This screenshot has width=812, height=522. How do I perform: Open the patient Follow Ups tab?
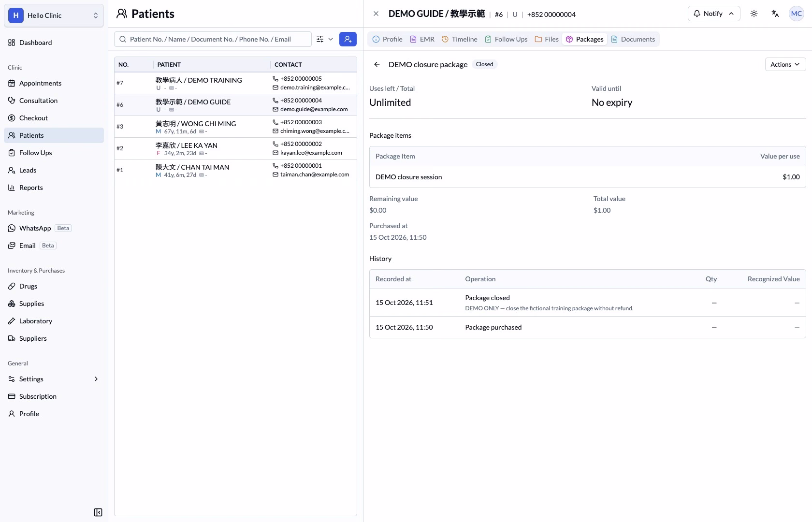[x=506, y=39]
